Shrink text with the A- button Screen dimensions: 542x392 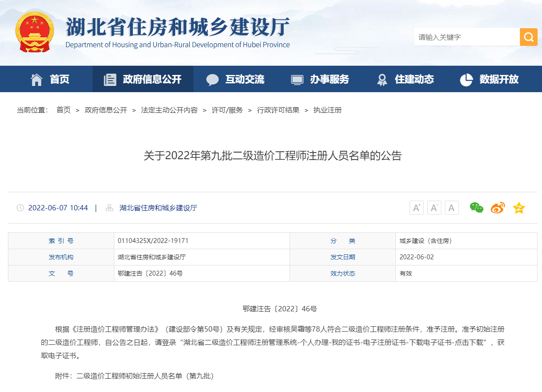pyautogui.click(x=434, y=208)
